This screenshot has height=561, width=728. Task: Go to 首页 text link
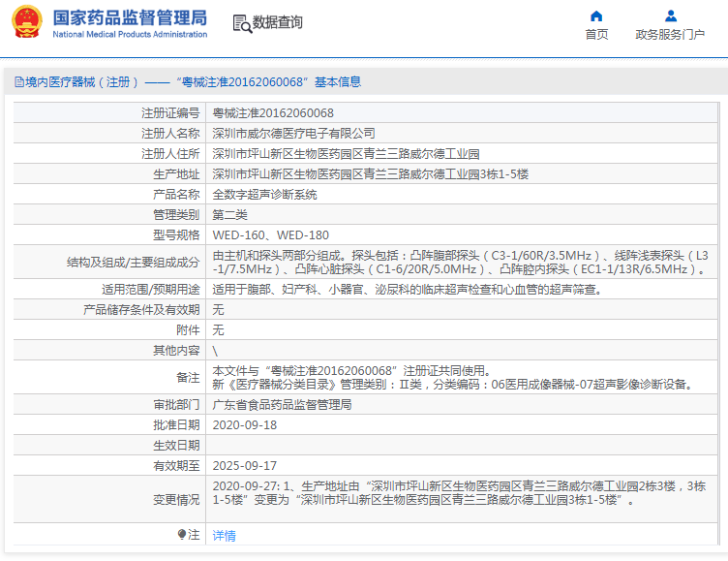pos(596,34)
